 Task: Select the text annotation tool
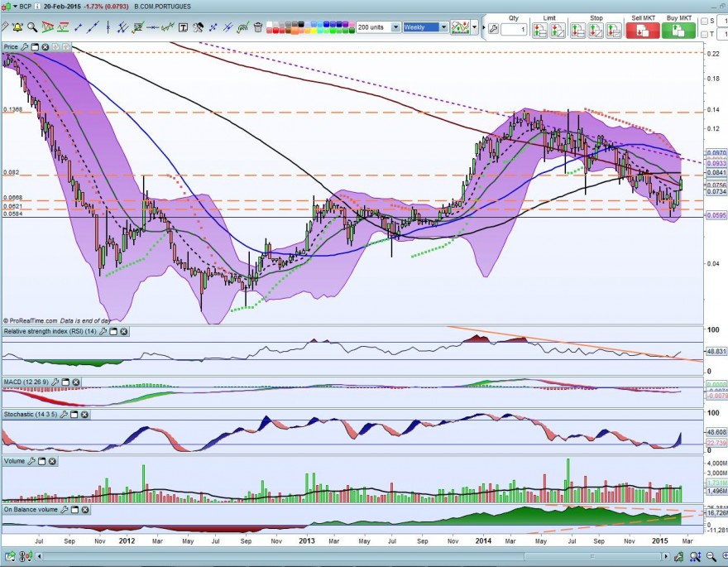184,27
